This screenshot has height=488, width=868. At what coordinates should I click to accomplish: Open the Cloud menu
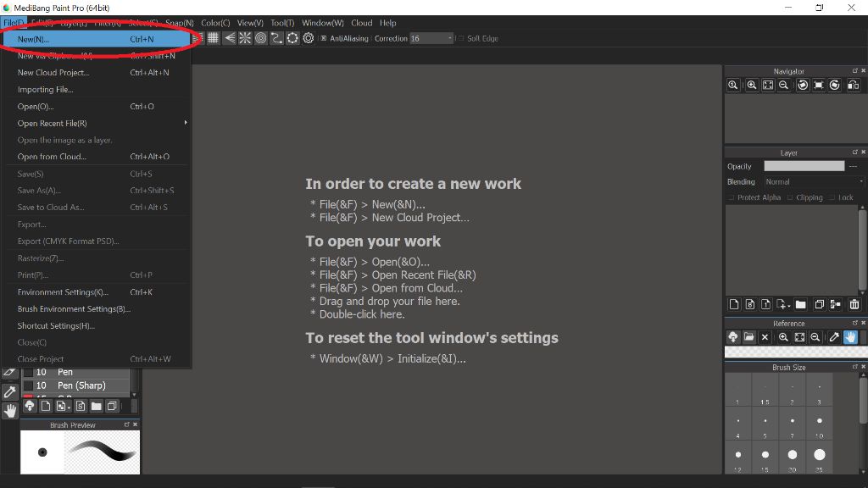point(361,23)
